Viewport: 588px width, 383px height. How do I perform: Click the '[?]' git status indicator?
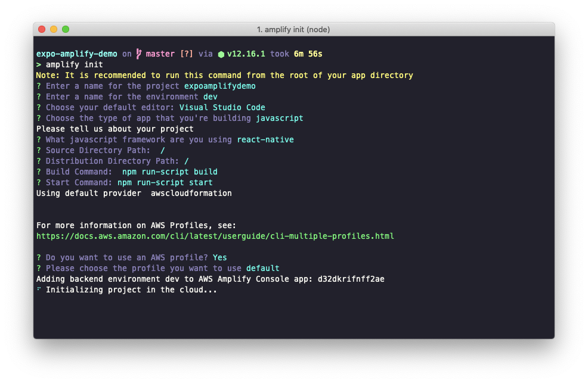(x=187, y=54)
